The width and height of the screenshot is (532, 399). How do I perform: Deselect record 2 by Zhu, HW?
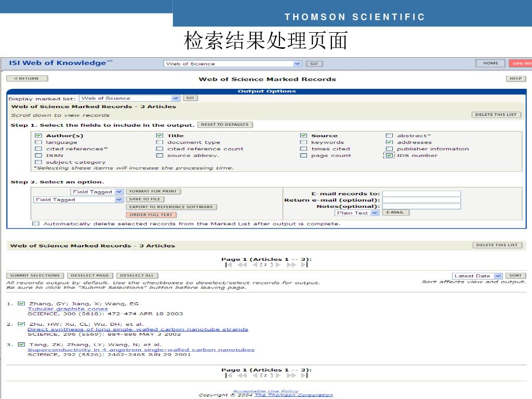21,324
